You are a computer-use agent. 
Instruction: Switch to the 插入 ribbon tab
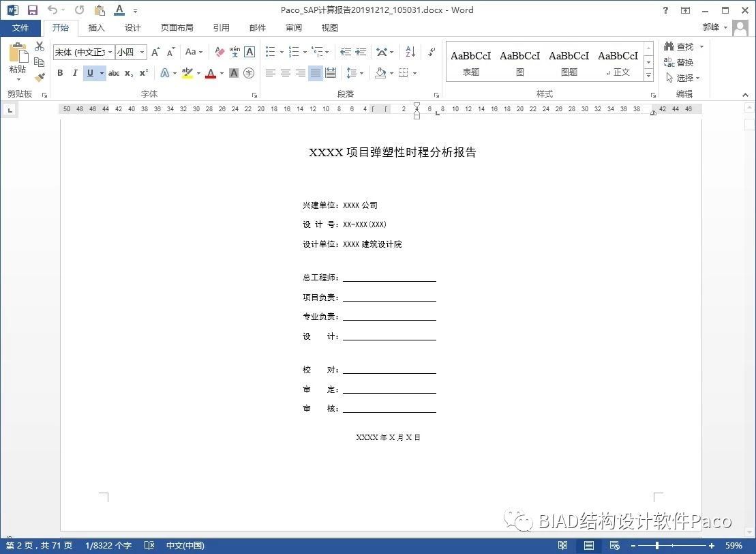(x=97, y=28)
